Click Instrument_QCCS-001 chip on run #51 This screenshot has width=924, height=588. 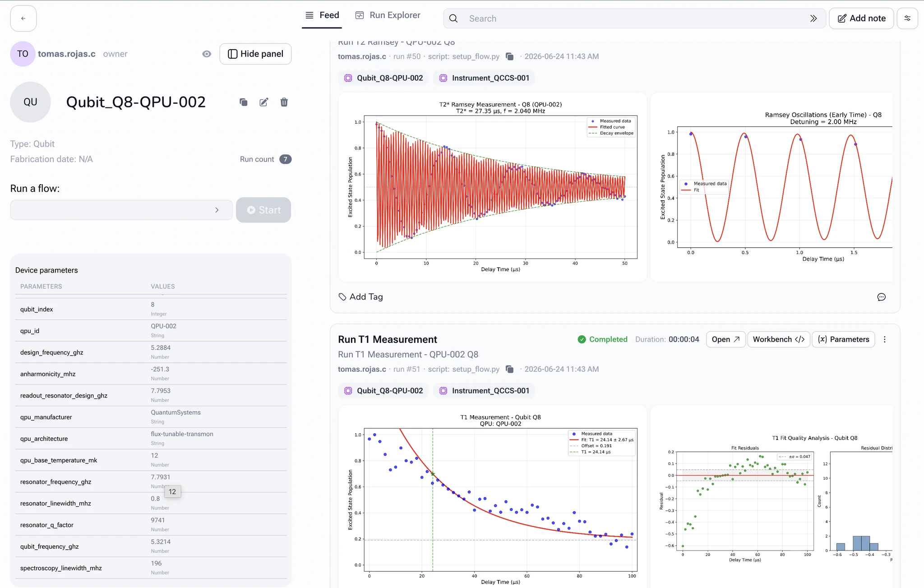[x=484, y=391]
